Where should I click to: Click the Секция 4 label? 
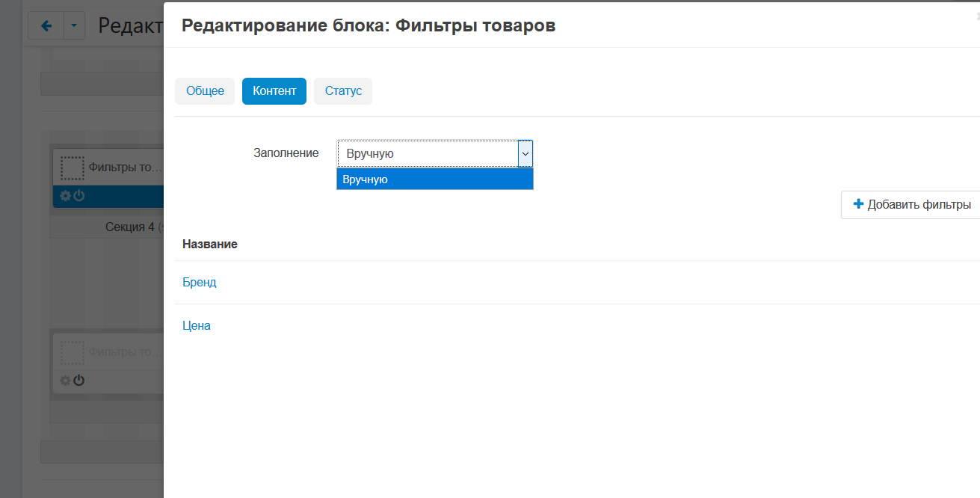coord(129,227)
